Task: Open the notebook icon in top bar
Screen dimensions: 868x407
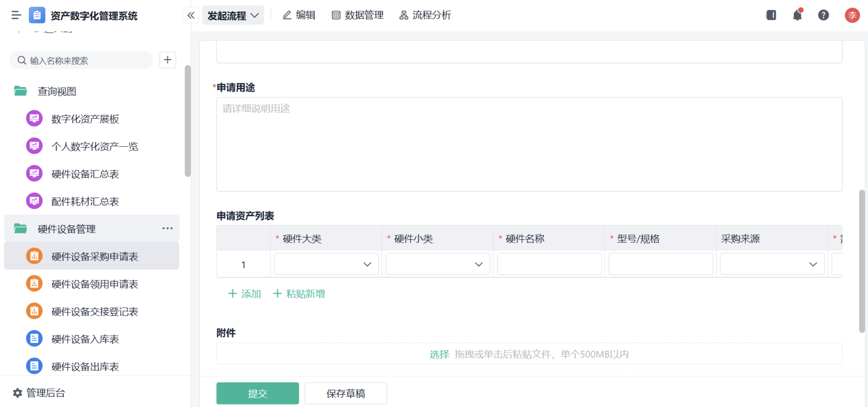Action: point(771,15)
